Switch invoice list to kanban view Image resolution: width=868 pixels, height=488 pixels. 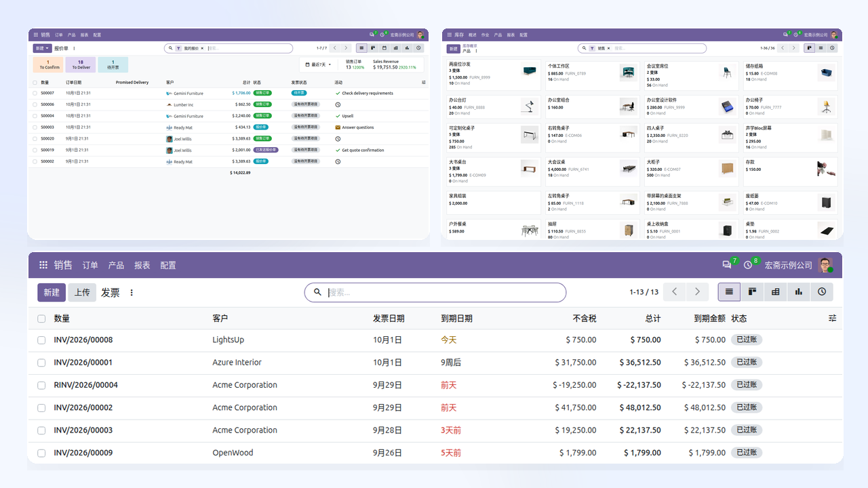(x=753, y=291)
